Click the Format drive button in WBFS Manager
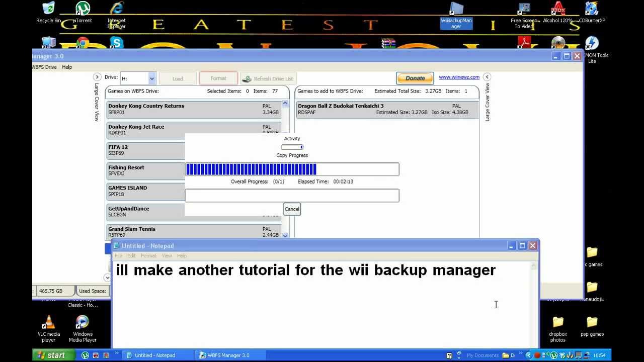The height and width of the screenshot is (362, 644). (218, 78)
